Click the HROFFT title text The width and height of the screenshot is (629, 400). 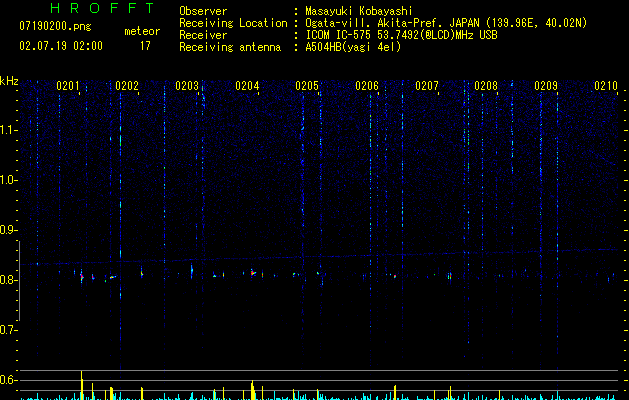pos(103,8)
